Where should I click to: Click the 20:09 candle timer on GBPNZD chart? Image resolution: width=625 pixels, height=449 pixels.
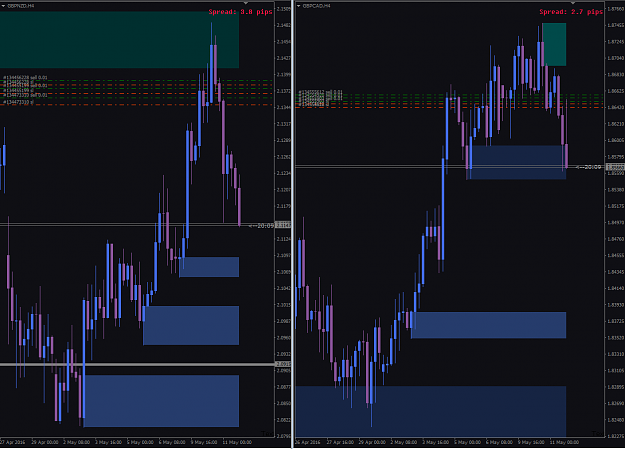(262, 226)
